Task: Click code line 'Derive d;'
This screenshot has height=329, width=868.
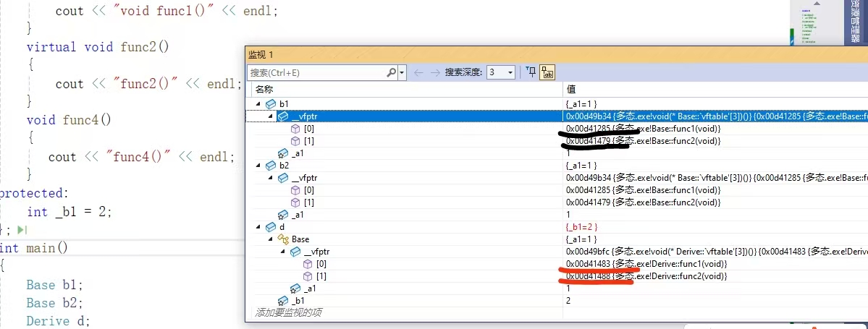Action: [58, 321]
